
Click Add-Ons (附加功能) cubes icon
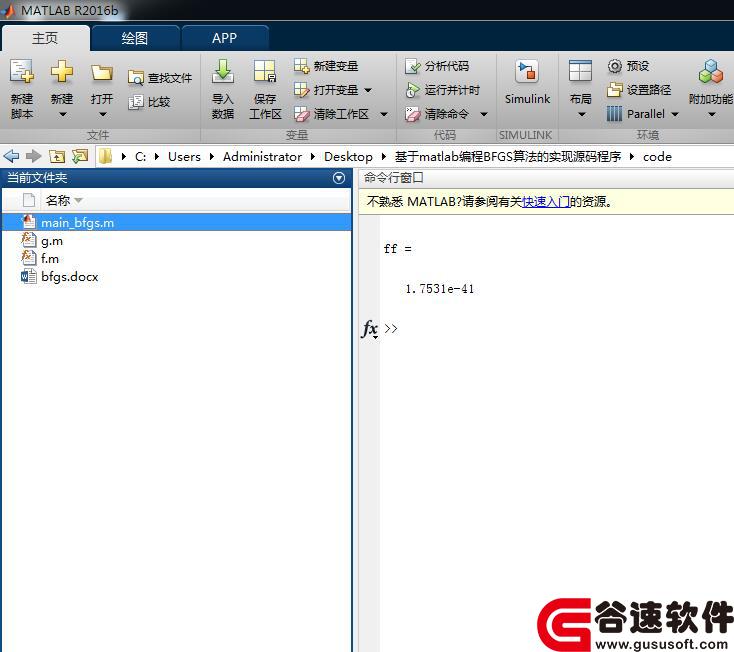point(711,72)
